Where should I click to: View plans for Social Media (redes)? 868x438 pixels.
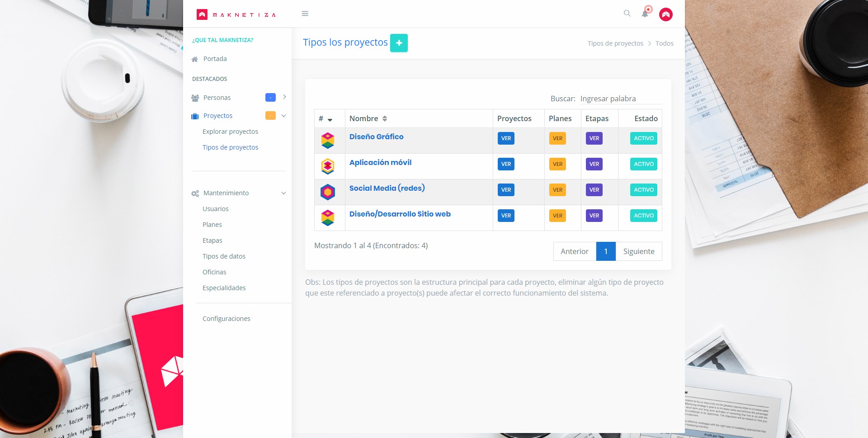(557, 190)
